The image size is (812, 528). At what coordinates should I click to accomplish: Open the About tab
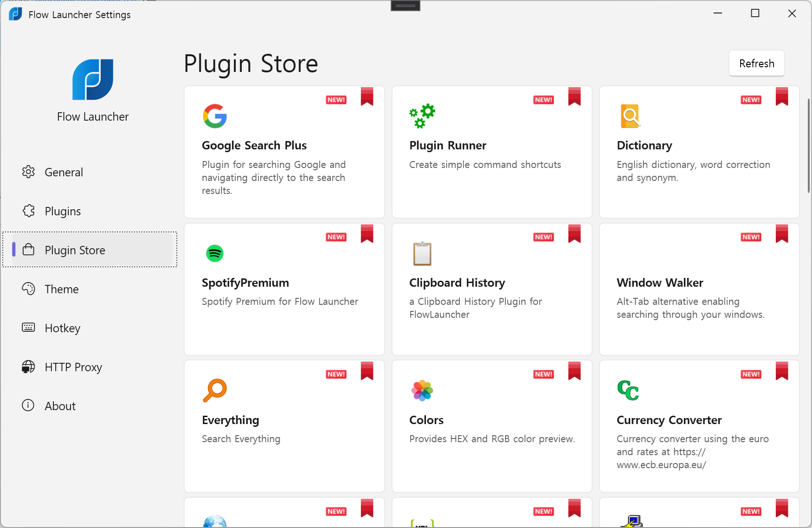tap(92, 406)
